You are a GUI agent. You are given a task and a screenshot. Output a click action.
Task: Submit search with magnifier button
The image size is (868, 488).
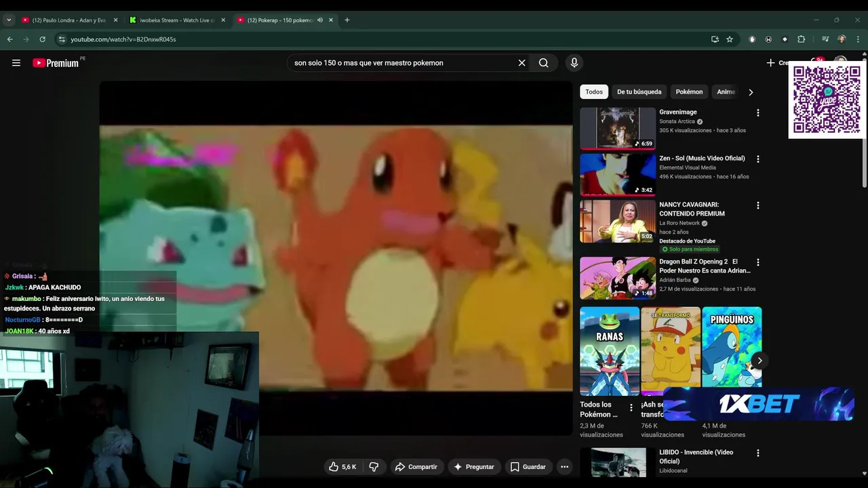(544, 63)
